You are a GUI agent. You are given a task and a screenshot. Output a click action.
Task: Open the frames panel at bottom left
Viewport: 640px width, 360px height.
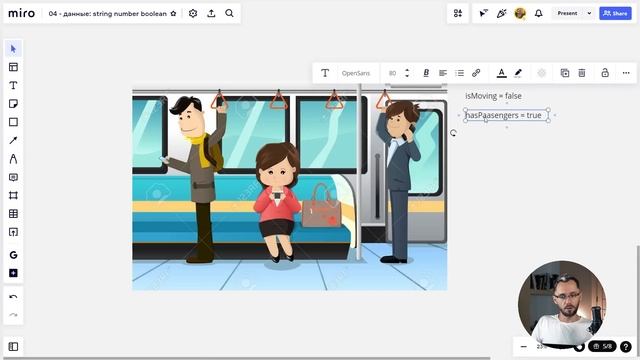13,347
